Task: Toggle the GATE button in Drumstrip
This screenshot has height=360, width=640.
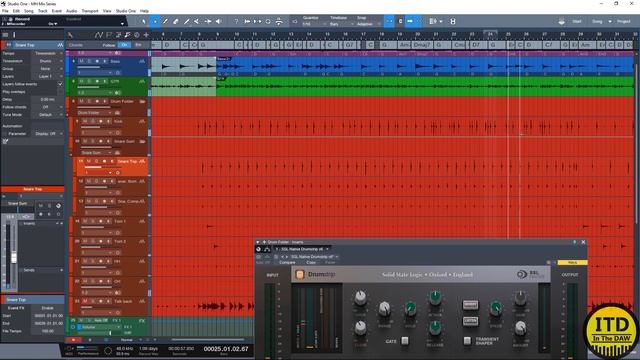Action: pyautogui.click(x=404, y=341)
